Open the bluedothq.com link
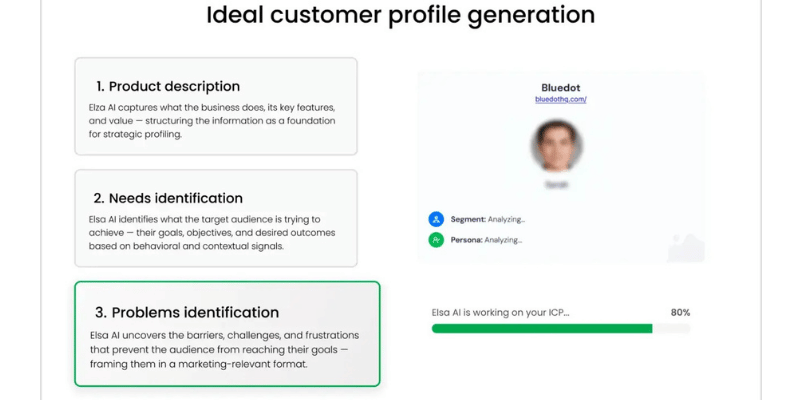This screenshot has height=400, width=800. pyautogui.click(x=561, y=99)
